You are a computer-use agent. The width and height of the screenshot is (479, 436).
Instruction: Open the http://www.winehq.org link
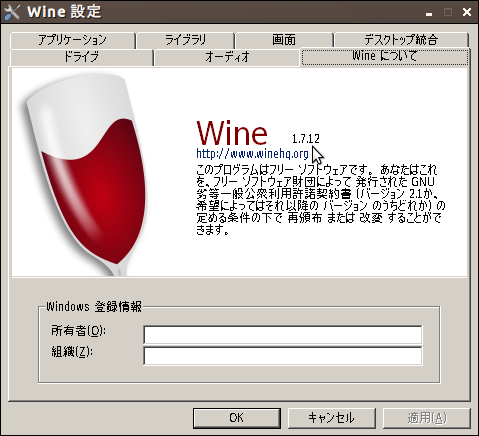point(252,154)
